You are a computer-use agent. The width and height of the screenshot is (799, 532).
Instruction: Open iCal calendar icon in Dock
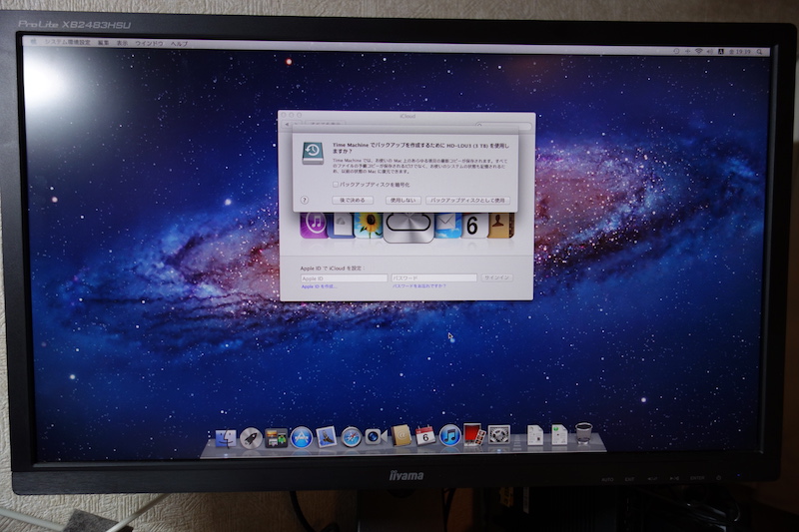[x=425, y=436]
